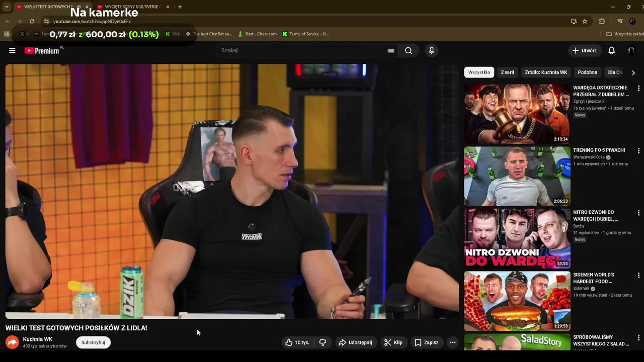Close the Wycięte Sceny Multiverse tab
644x362 pixels.
point(168,7)
